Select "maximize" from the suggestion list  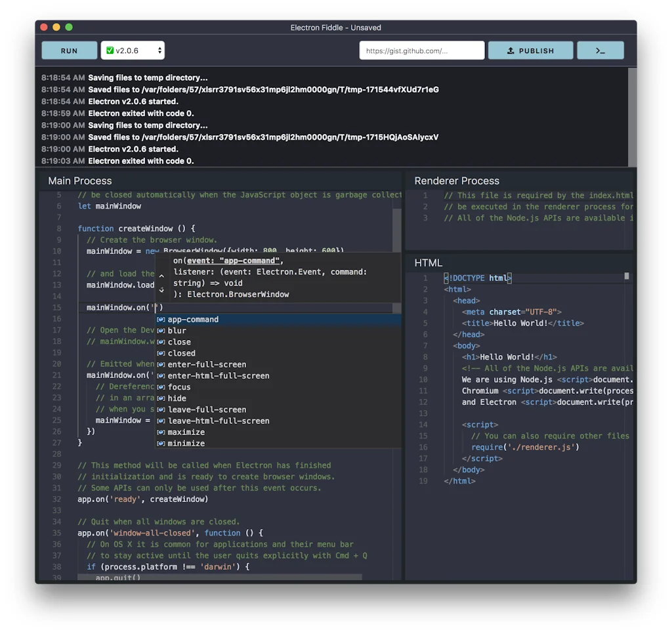pyautogui.click(x=190, y=432)
